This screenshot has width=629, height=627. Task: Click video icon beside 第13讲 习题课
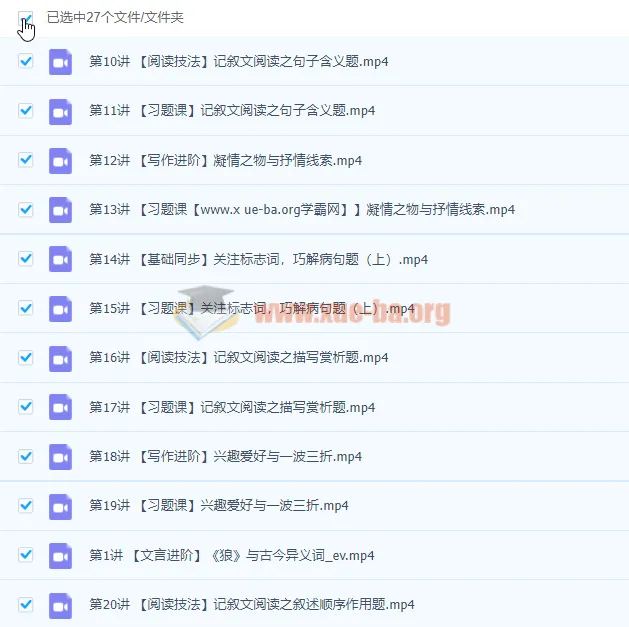tap(60, 210)
